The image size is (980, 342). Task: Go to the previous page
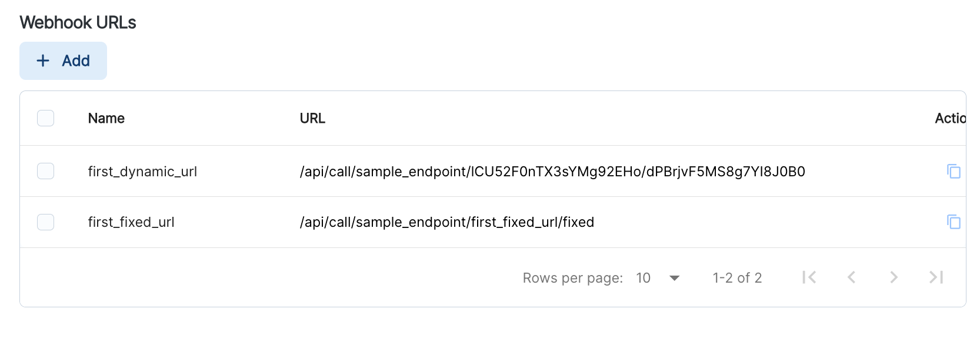click(851, 277)
